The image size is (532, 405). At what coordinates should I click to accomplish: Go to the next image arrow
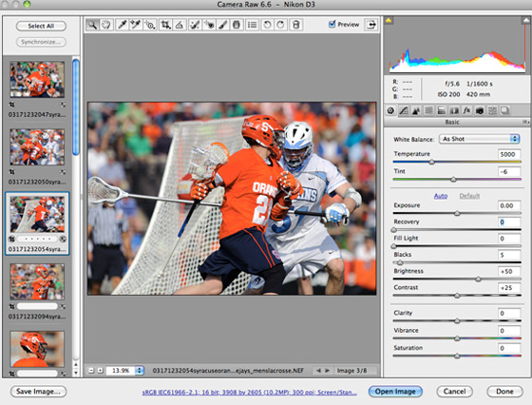tap(327, 371)
